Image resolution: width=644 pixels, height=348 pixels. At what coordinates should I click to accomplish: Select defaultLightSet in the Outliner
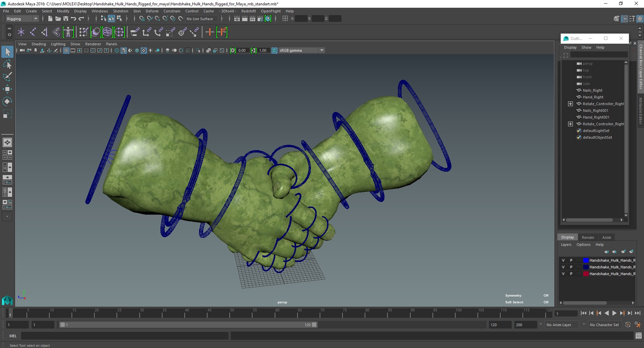click(x=596, y=131)
